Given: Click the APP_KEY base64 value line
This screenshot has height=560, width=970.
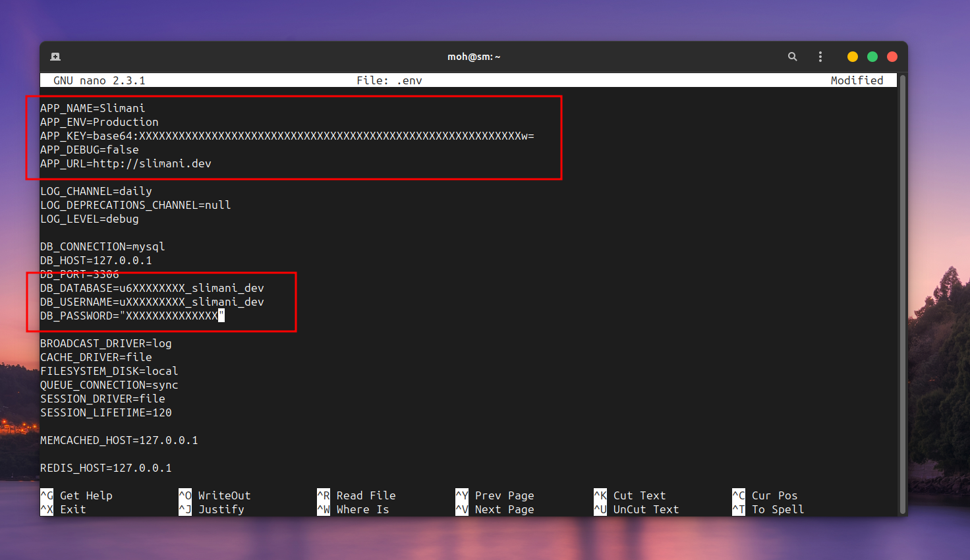Looking at the screenshot, I should point(287,136).
